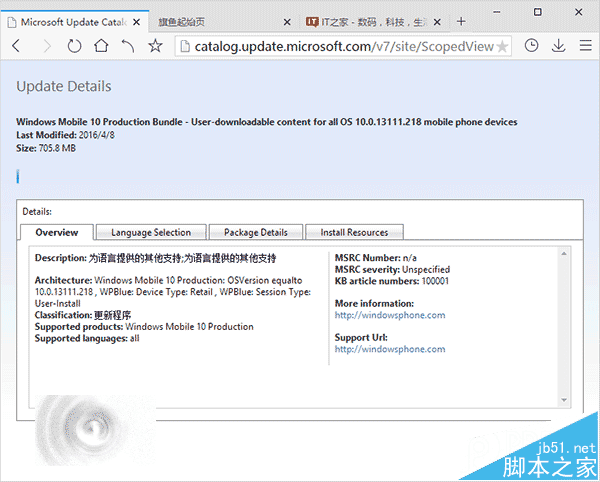Open the browser hamburger menu
The height and width of the screenshot is (482, 600).
click(x=585, y=46)
